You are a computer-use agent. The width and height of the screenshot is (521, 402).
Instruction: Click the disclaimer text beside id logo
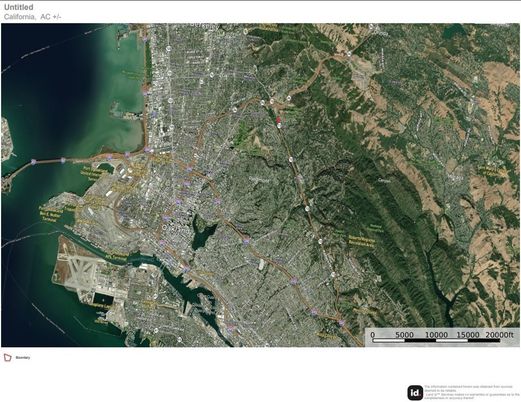tap(471, 392)
